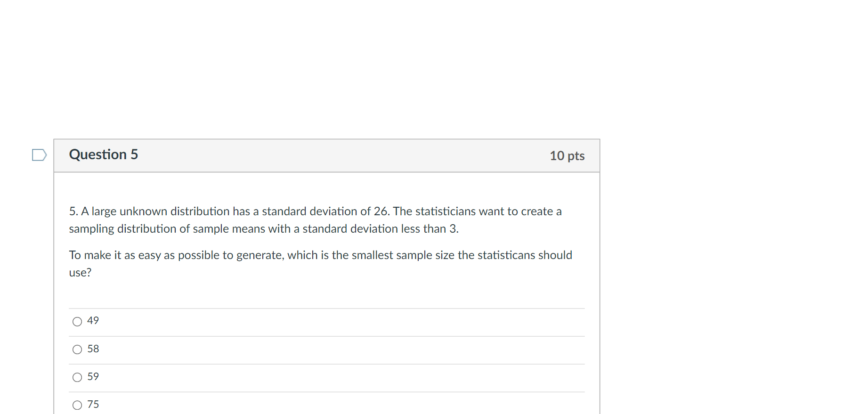Click the answer label reading 49
The height and width of the screenshot is (414, 868).
93,320
